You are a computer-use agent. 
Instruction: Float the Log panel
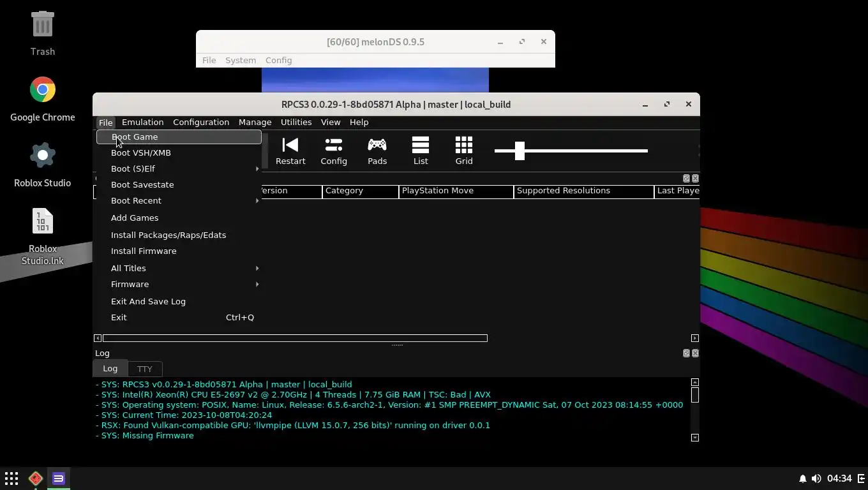(x=686, y=353)
